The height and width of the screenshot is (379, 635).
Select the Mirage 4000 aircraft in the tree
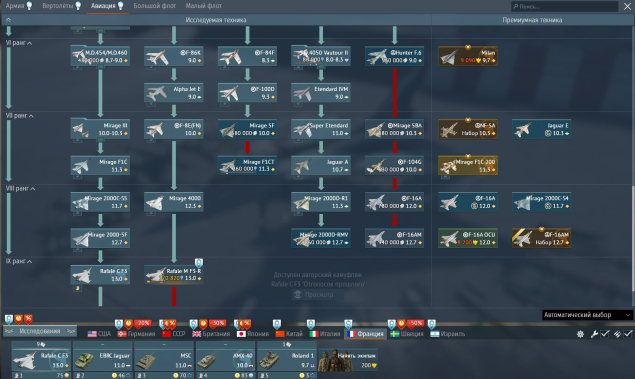(x=174, y=202)
